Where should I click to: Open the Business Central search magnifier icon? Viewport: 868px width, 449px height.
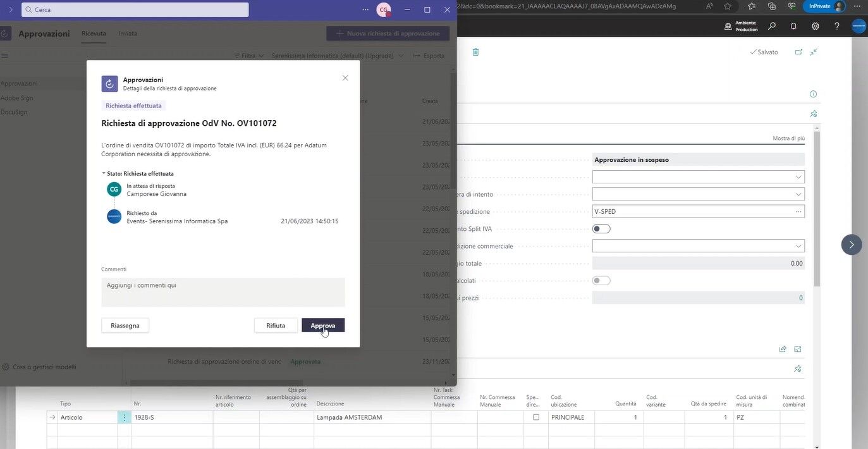[x=771, y=26]
